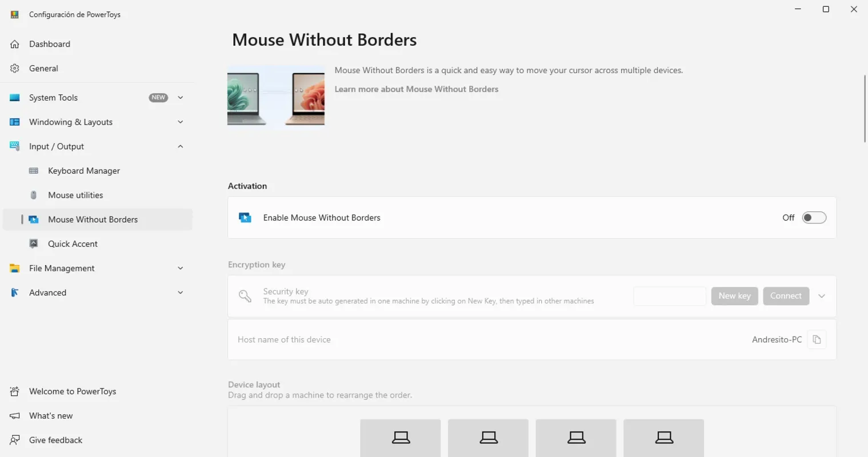Open the Dashboard home icon
The height and width of the screenshot is (457, 868).
point(15,44)
